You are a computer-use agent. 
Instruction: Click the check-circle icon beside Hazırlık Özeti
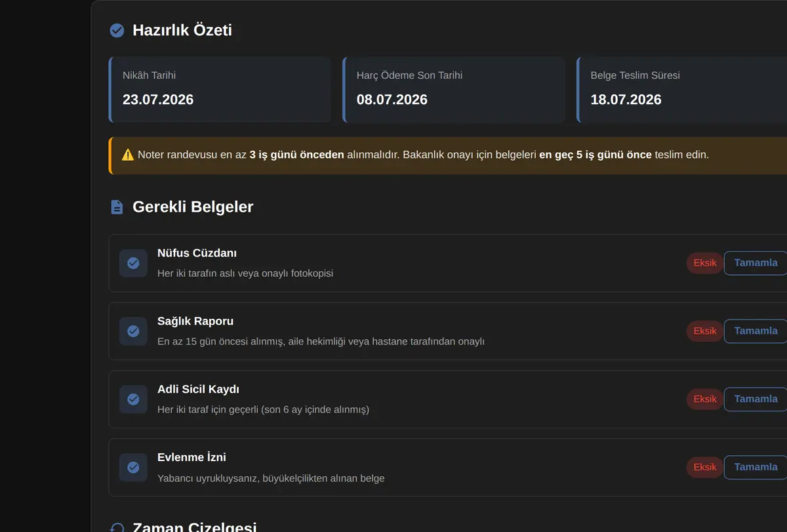point(117,30)
